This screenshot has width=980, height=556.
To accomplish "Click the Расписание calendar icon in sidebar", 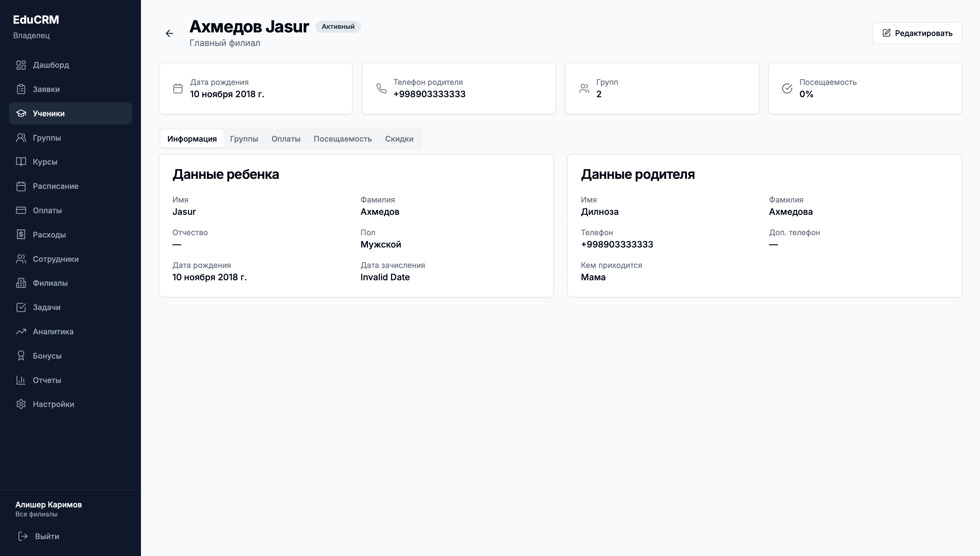I will coord(21,186).
